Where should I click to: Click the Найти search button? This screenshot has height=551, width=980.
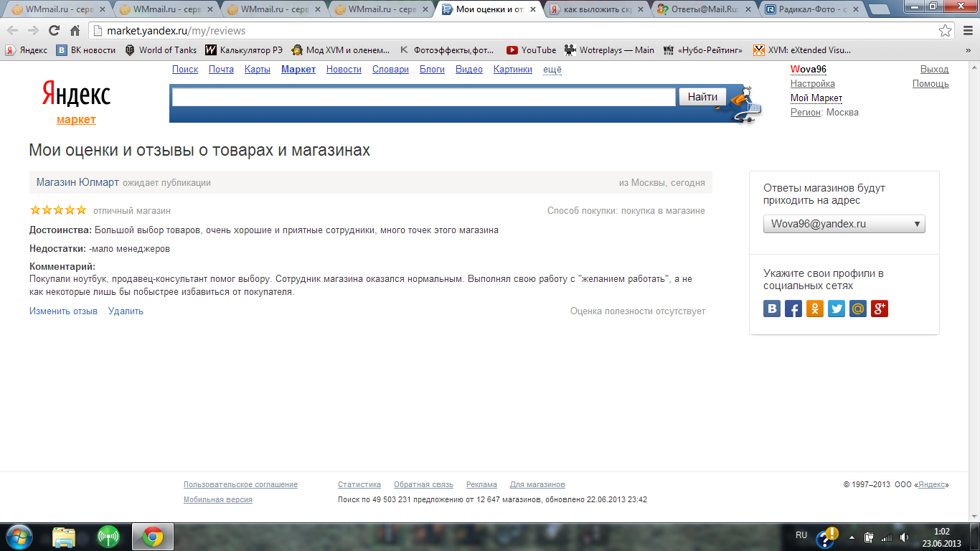(x=702, y=97)
